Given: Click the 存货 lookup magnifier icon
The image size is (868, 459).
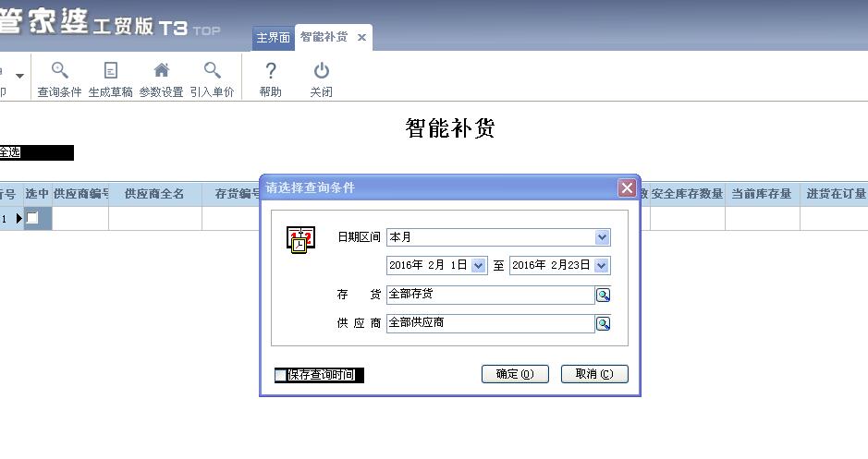Looking at the screenshot, I should pos(603,296).
